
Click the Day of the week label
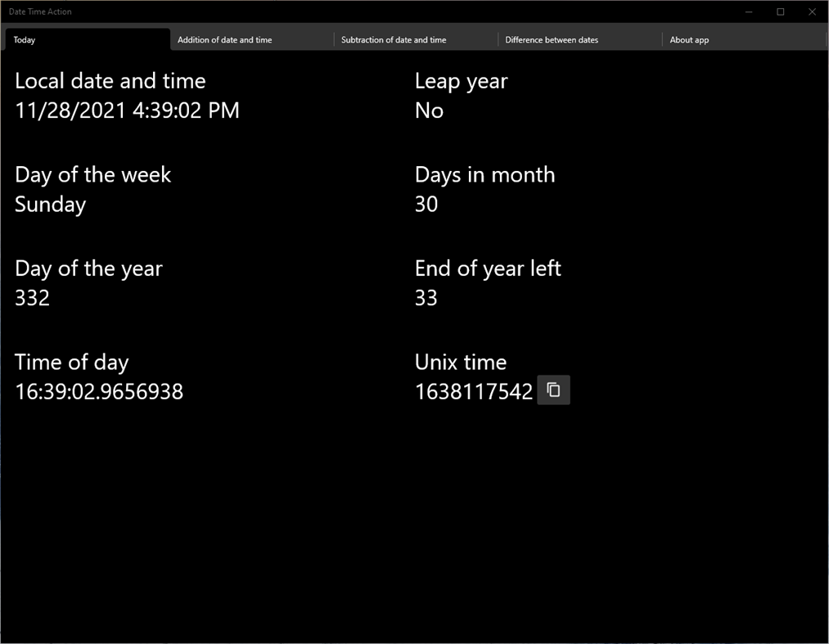(92, 174)
